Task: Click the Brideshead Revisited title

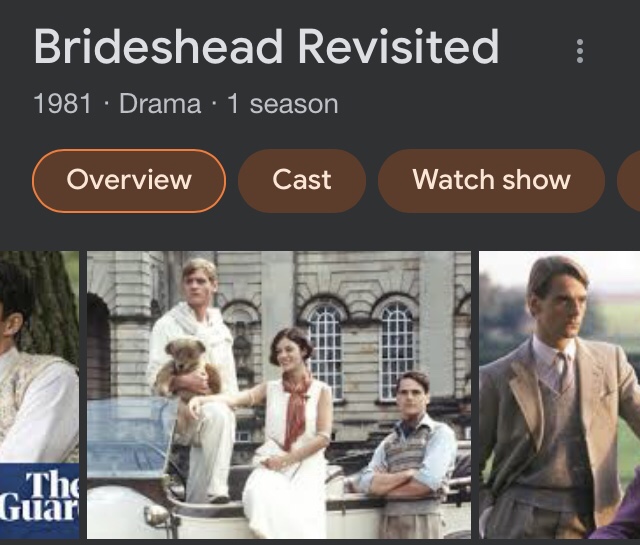Action: pyautogui.click(x=266, y=47)
